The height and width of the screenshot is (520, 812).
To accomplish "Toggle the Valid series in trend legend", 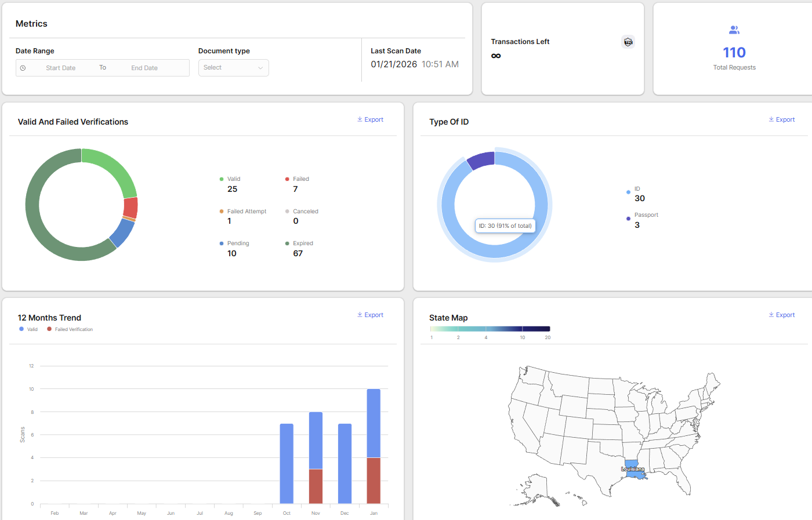I will click(x=28, y=329).
